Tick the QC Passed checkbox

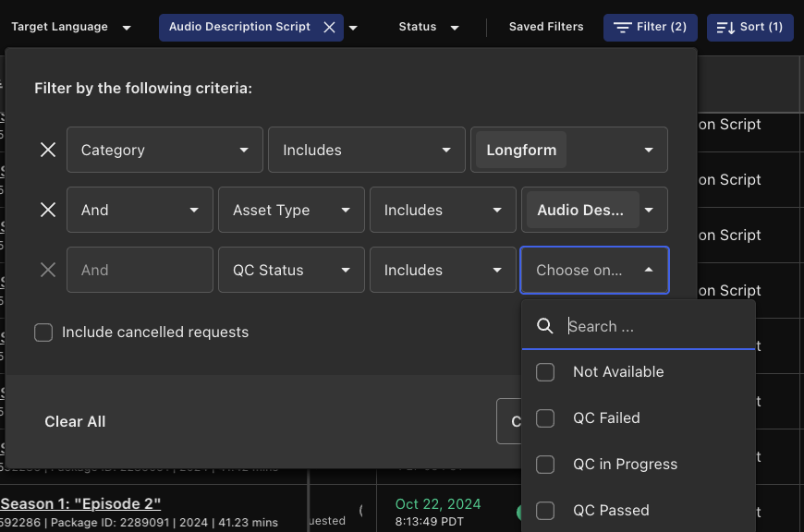click(x=545, y=511)
